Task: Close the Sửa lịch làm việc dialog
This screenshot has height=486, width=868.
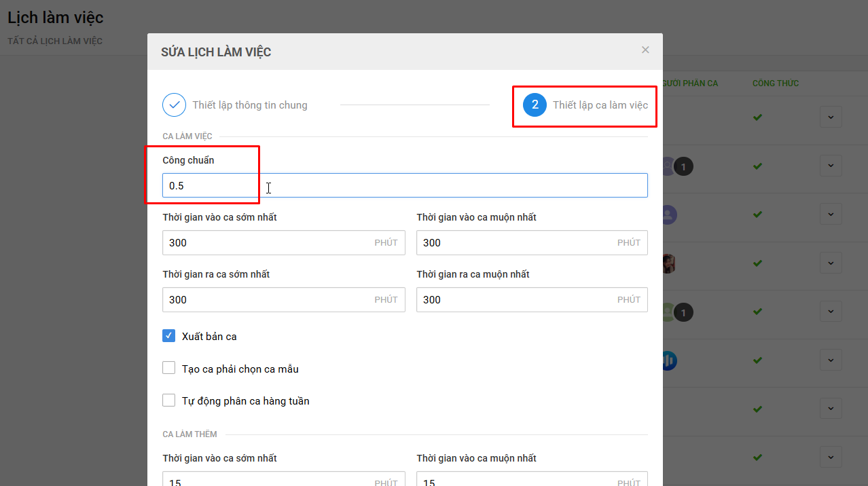Action: [x=645, y=50]
